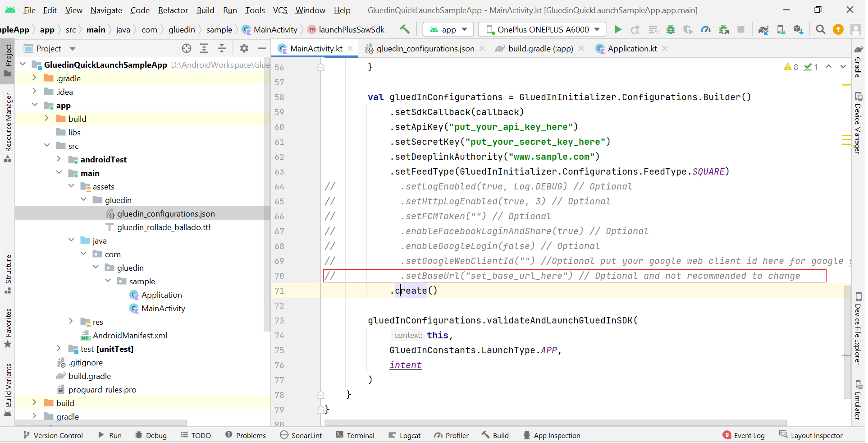Screen dimensions: 868x443
Task: Click Collapse All icon in Project panel
Action: tap(222, 48)
